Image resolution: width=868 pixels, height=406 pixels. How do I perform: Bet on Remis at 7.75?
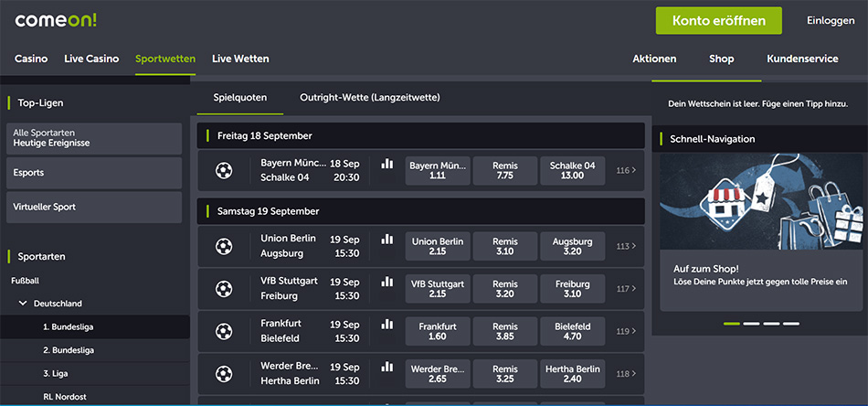point(505,171)
